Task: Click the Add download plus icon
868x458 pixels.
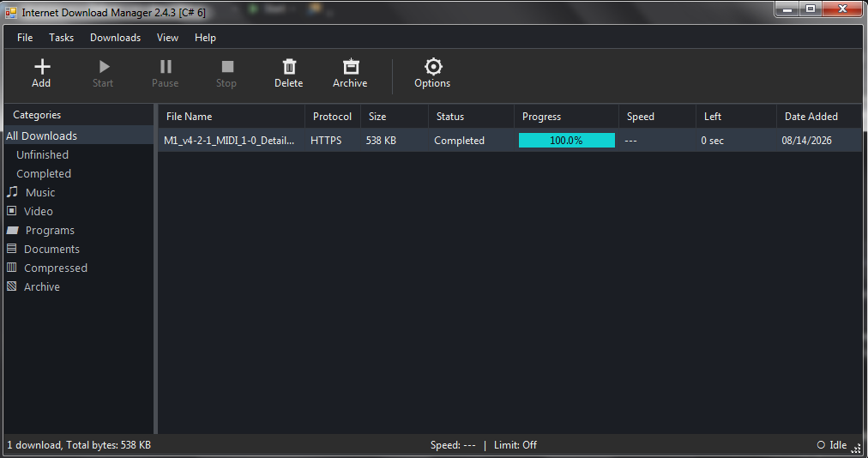Action: pos(42,66)
